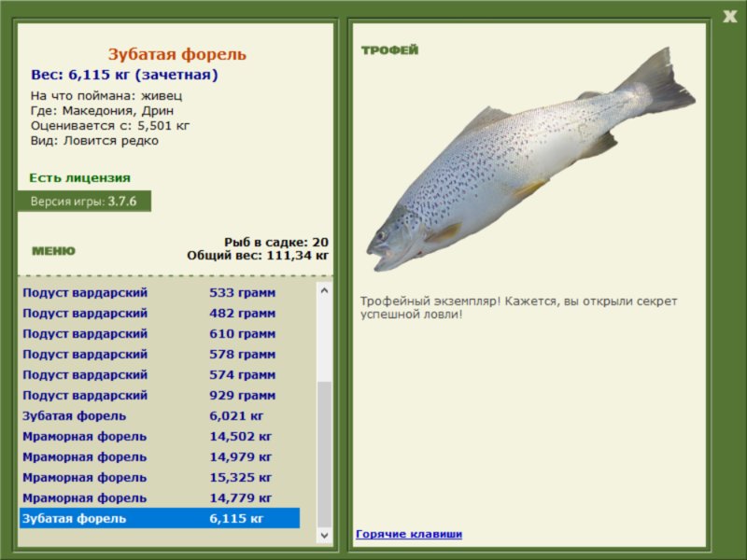Select Мраморная форель 14,502 кг row
The width and height of the screenshot is (747, 560).
click(x=160, y=436)
